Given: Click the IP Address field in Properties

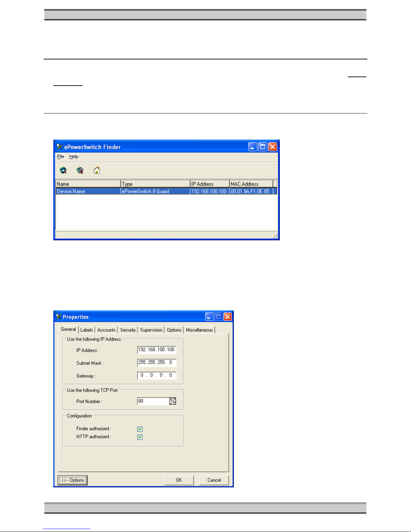Looking at the screenshot, I should 157,350.
